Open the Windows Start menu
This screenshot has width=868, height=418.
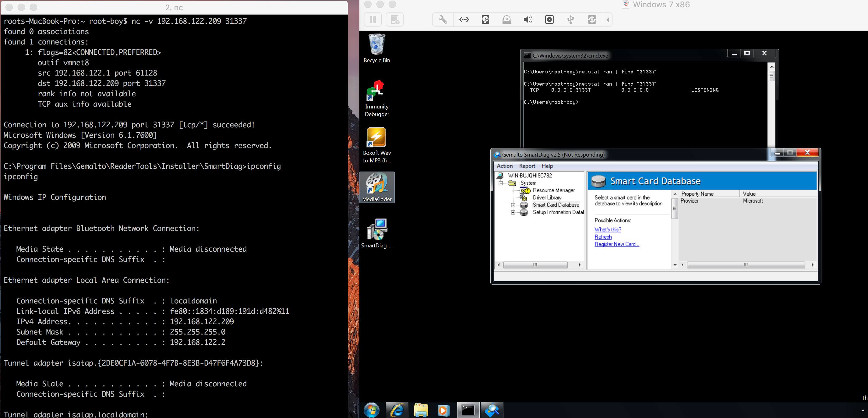pos(372,410)
